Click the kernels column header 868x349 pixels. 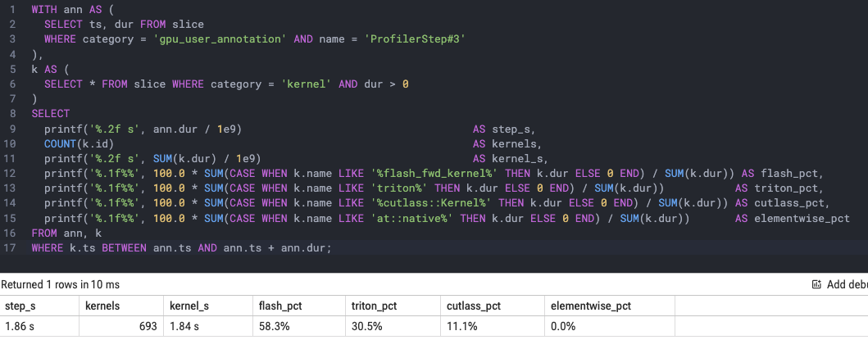[102, 306]
